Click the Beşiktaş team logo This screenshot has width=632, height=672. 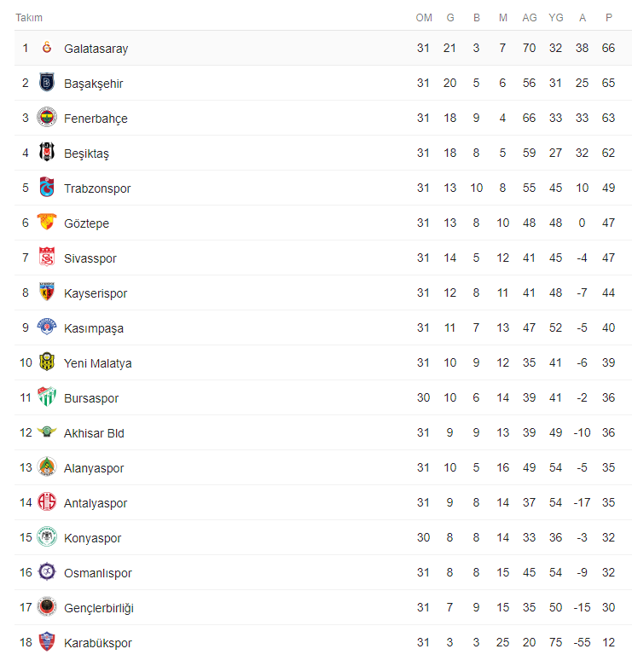(x=47, y=154)
